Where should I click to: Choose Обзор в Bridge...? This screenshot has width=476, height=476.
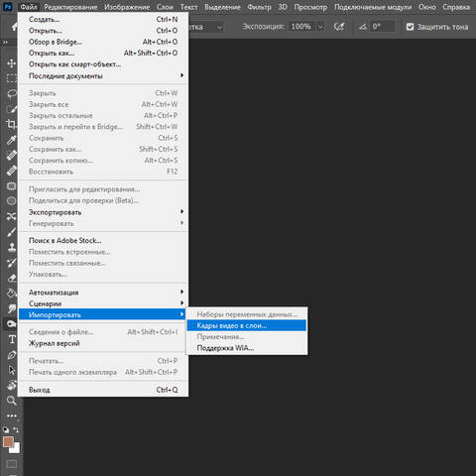[103, 42]
